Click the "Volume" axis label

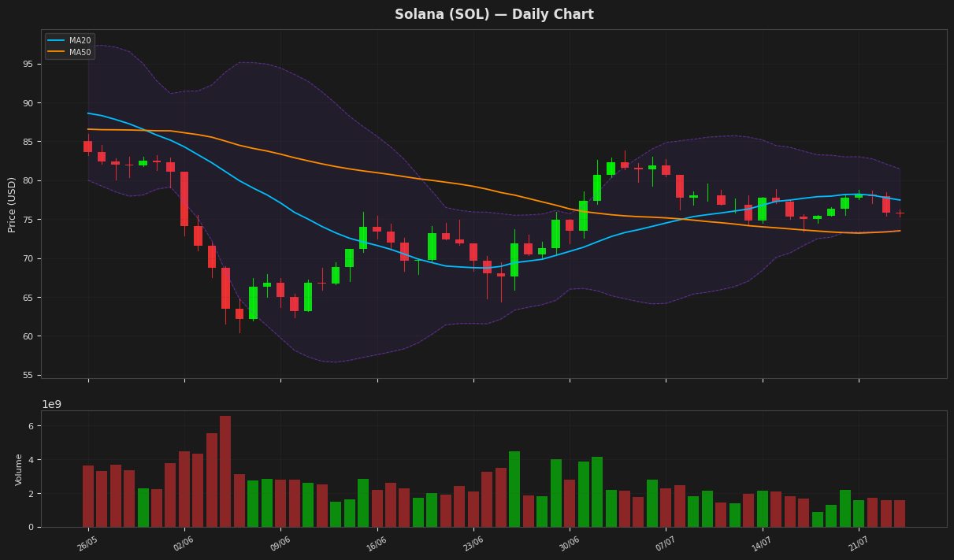[20, 469]
